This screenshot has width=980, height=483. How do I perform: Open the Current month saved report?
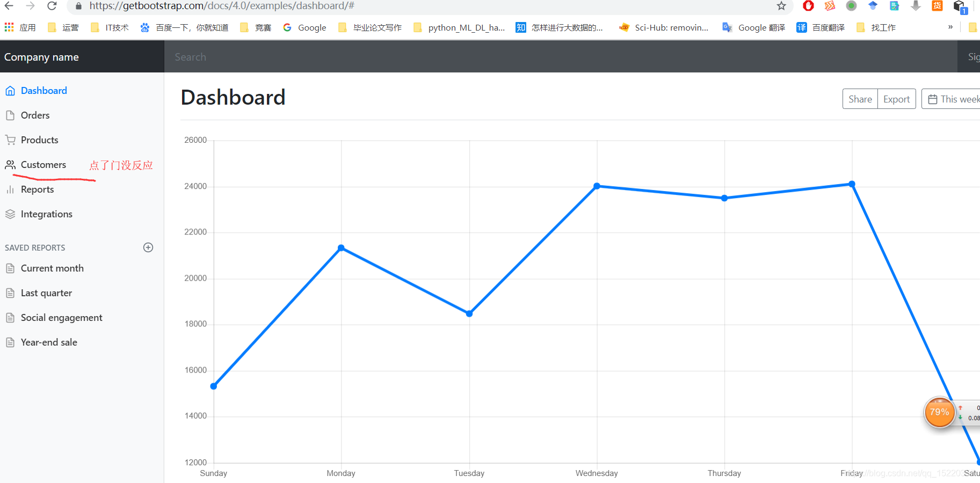click(x=52, y=268)
